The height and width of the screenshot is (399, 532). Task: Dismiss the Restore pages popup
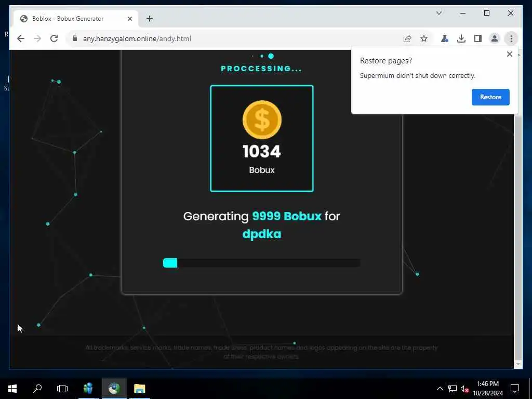[509, 54]
